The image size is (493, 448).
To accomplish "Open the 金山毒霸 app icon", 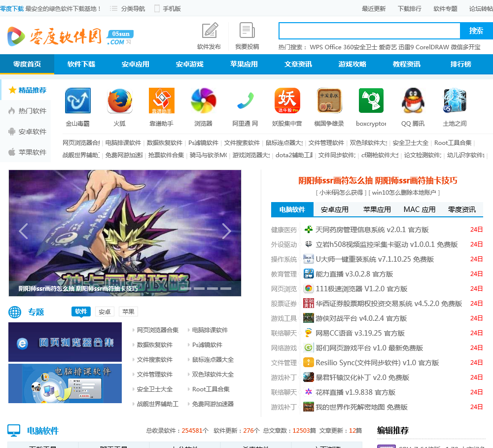I will click(x=78, y=101).
